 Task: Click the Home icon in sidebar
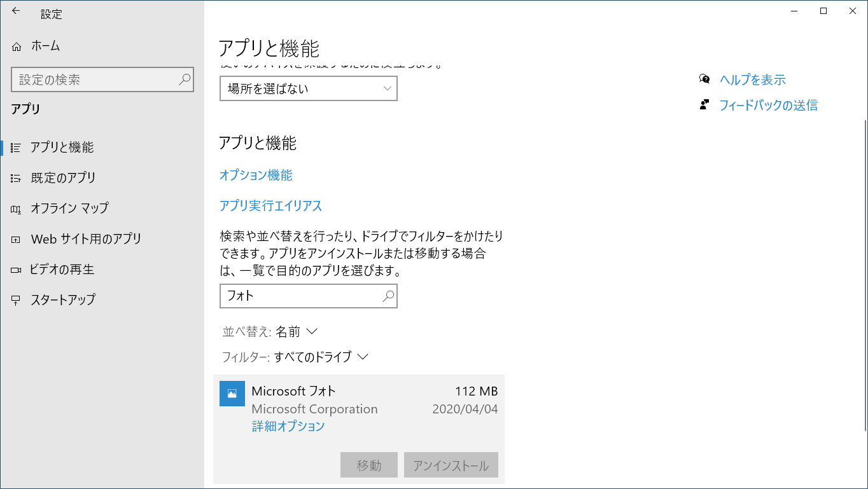pyautogui.click(x=17, y=46)
